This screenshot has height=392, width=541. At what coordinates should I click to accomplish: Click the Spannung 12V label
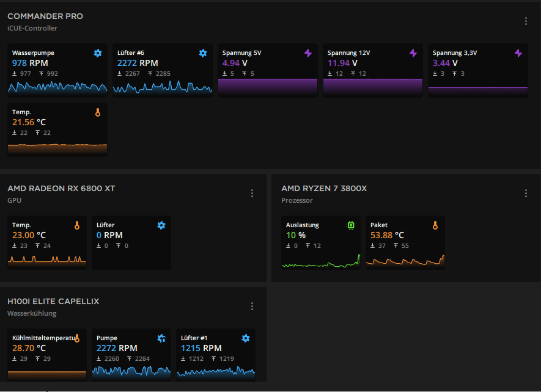pyautogui.click(x=348, y=53)
